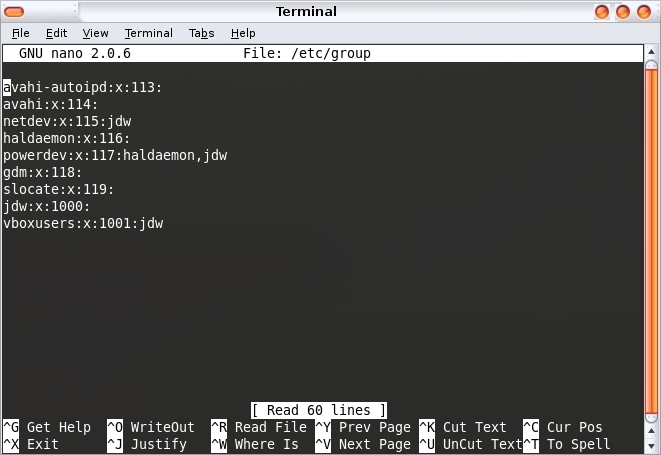
Task: Open the View menu
Action: 95,33
